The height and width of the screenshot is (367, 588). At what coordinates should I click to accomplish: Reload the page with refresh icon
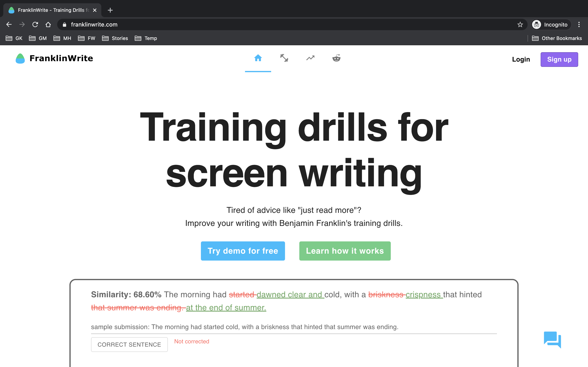35,24
